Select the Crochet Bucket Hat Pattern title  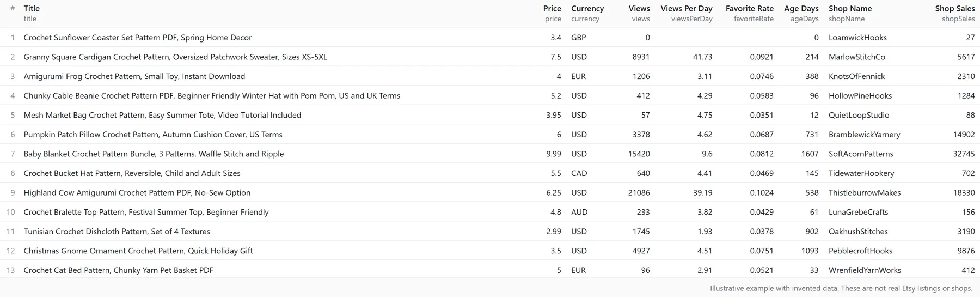click(x=132, y=173)
